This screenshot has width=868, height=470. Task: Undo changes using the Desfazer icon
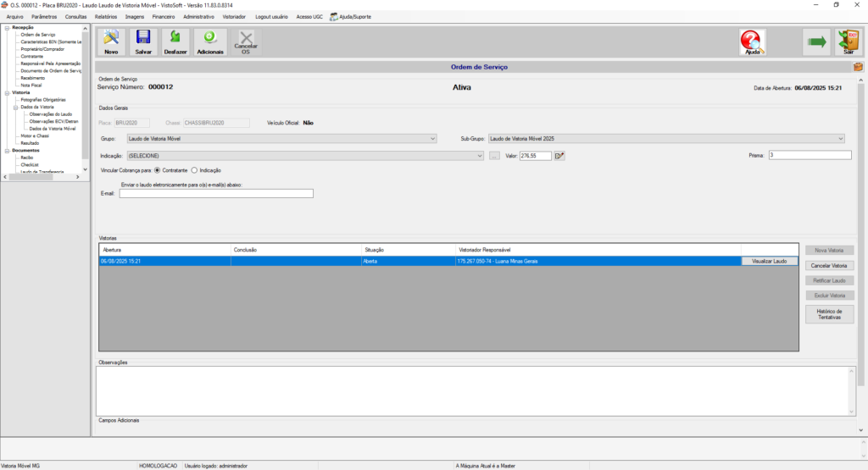point(175,41)
